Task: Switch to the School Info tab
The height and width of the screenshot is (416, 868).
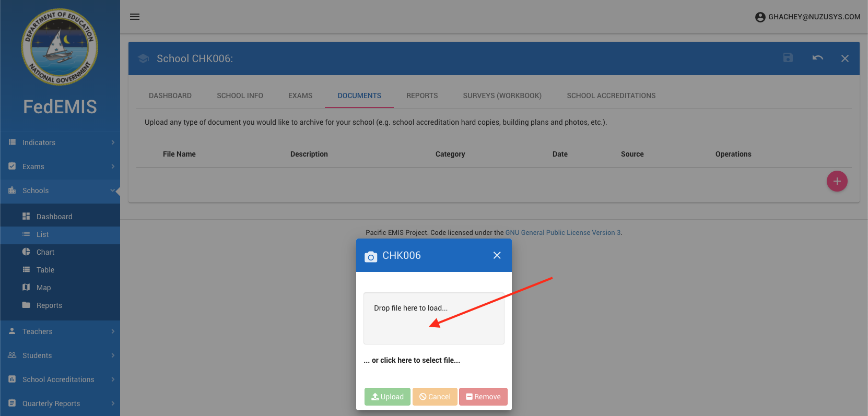Action: 240,96
